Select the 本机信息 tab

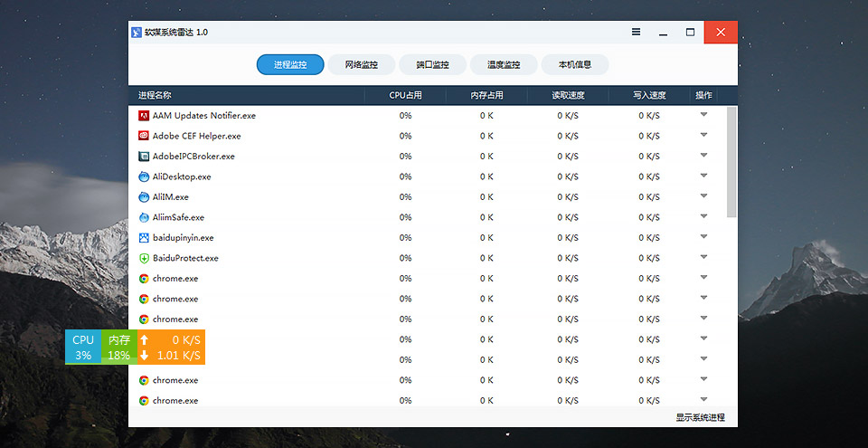574,65
